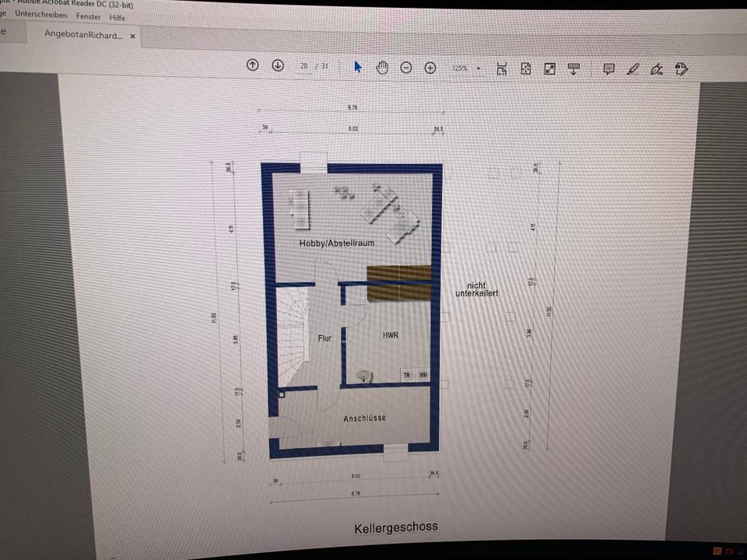Zoom out with the minus button
747x560 pixels.
(405, 68)
